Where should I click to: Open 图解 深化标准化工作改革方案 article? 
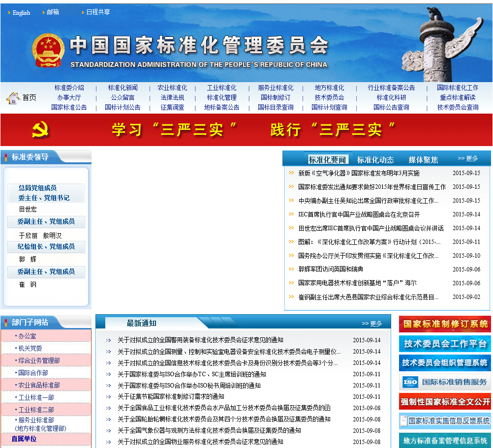tap(369, 242)
